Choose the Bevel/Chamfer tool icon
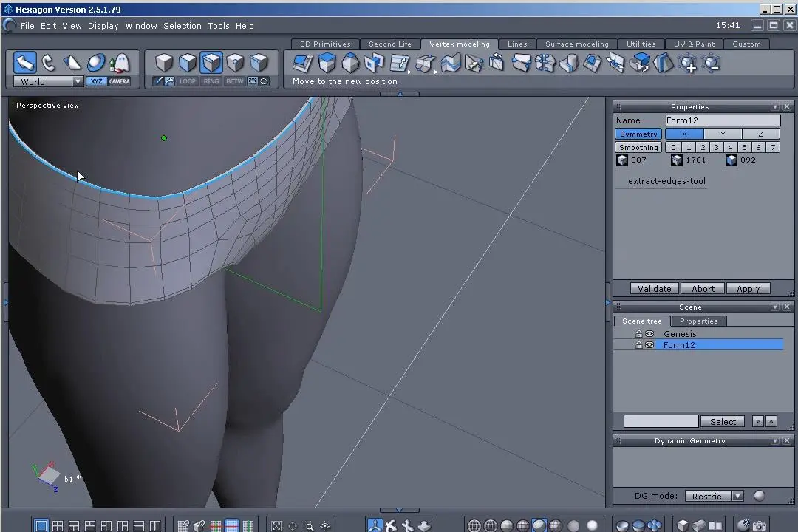Viewport: 798px width, 532px height. pyautogui.click(x=350, y=63)
